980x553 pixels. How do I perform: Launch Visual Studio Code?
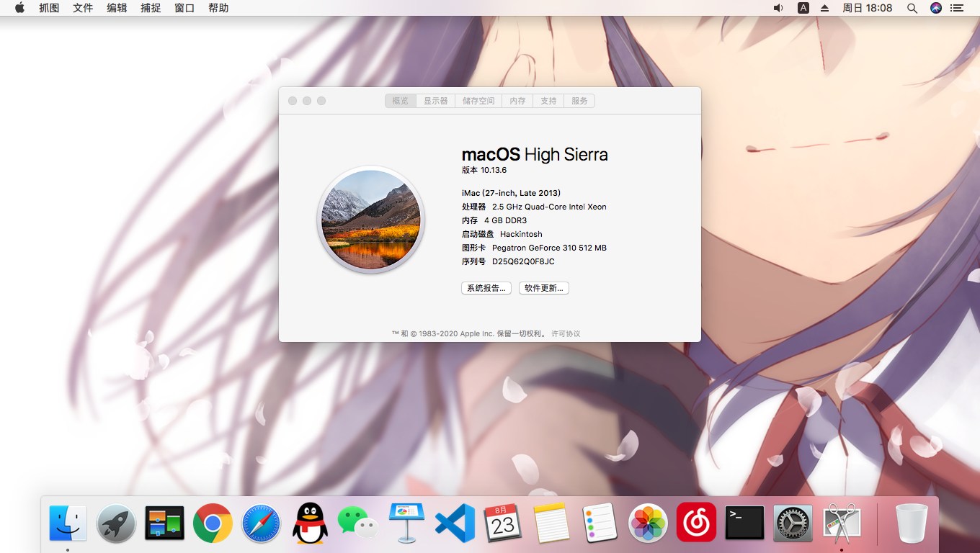pyautogui.click(x=455, y=523)
